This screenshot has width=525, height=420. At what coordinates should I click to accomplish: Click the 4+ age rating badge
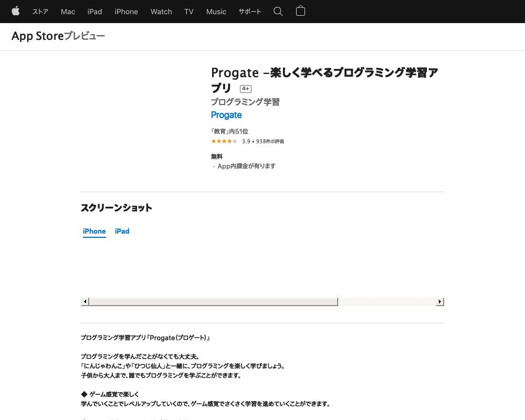tap(245, 89)
